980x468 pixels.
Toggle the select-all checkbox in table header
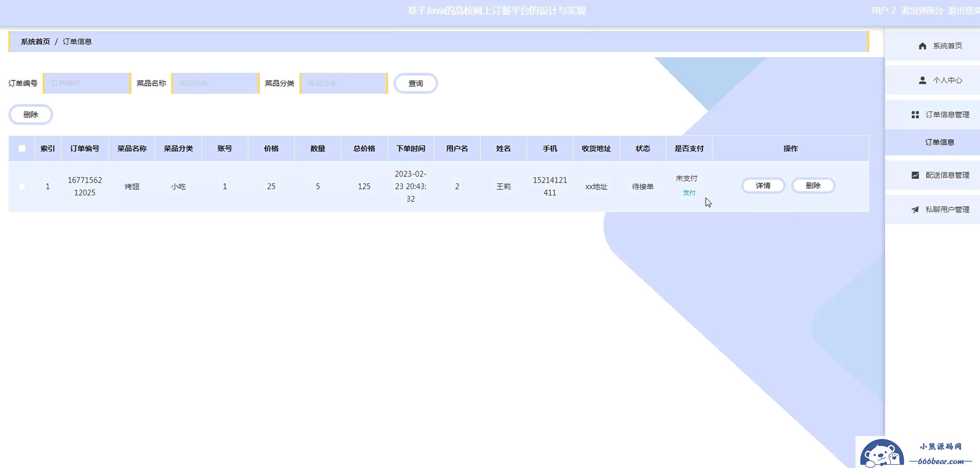(x=22, y=149)
